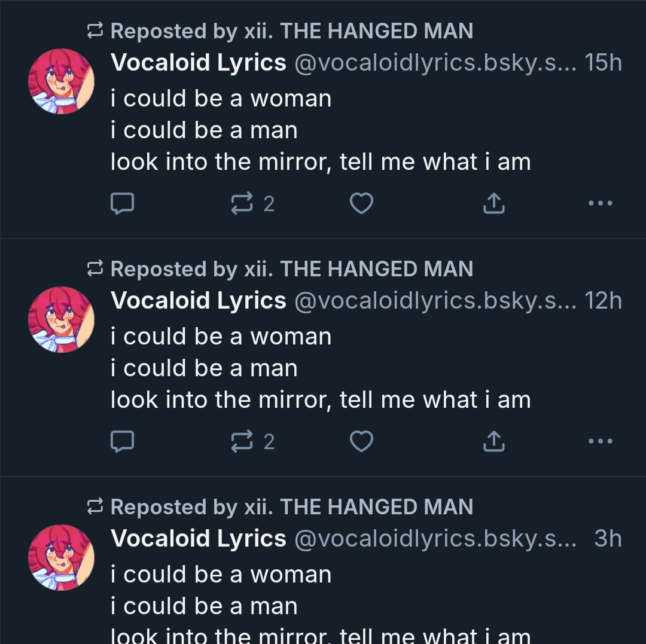
Task: Repost the 12h Vocaloid Lyrics post
Action: 242,442
